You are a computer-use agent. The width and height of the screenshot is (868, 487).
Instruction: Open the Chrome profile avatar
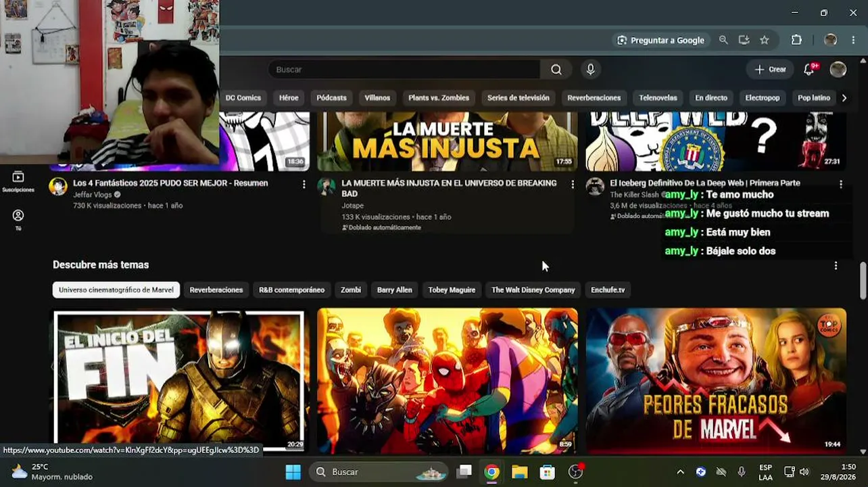[831, 40]
